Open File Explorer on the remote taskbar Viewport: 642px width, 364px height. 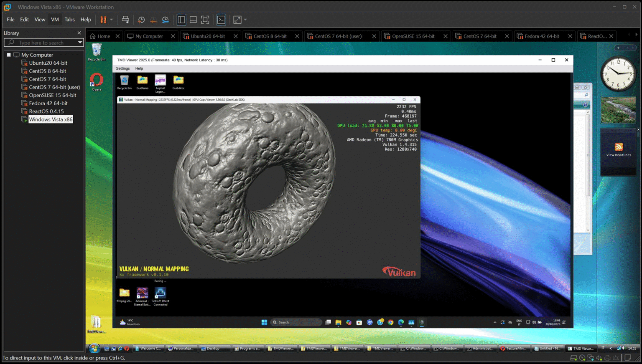click(339, 322)
